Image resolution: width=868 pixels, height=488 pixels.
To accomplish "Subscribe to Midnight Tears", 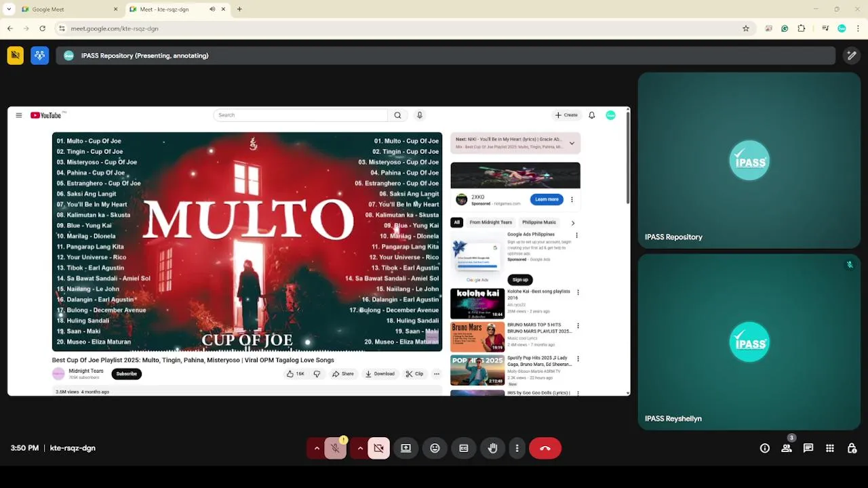I will click(126, 373).
